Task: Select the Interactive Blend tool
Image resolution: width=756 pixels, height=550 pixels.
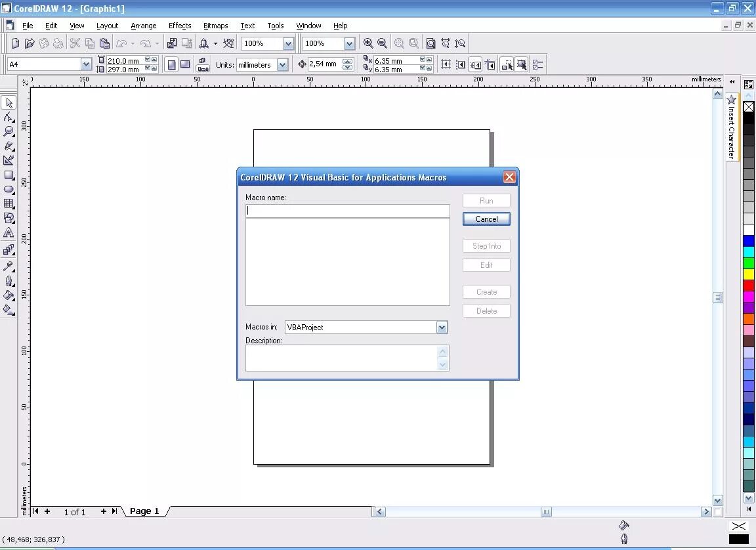Action: (x=9, y=249)
